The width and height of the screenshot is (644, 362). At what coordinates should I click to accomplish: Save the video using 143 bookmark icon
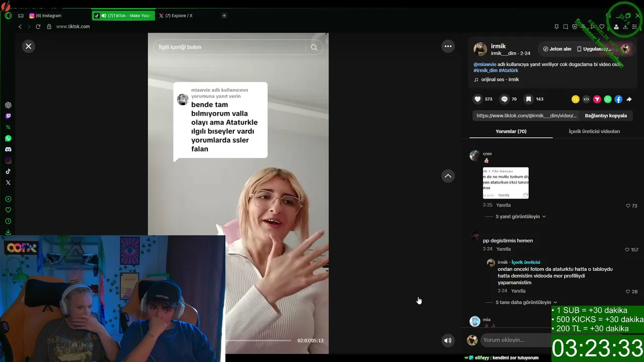(x=529, y=99)
